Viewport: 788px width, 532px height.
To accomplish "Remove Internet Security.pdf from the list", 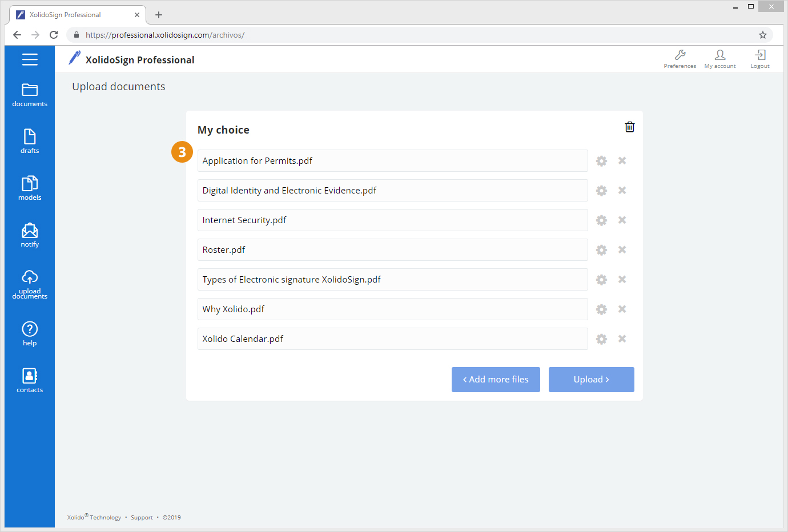I will [x=622, y=220].
